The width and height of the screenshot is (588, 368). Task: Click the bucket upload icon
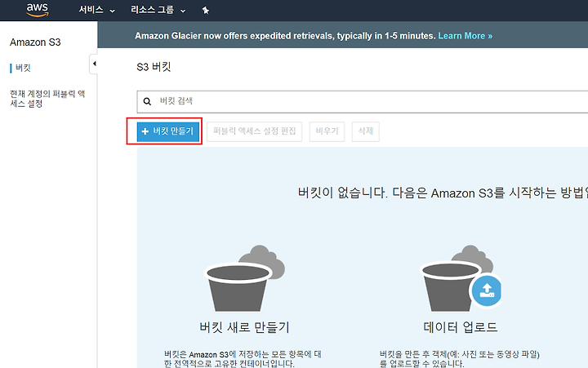(461, 278)
